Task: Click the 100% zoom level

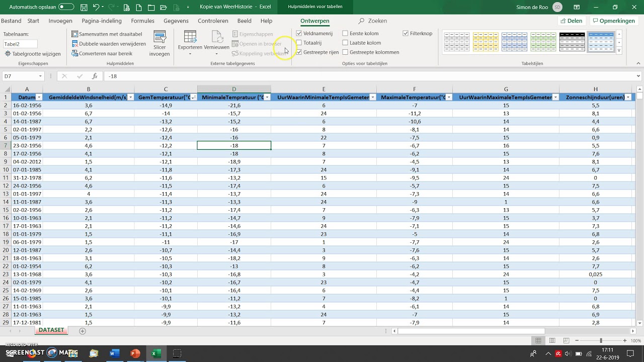Action: 635,341
